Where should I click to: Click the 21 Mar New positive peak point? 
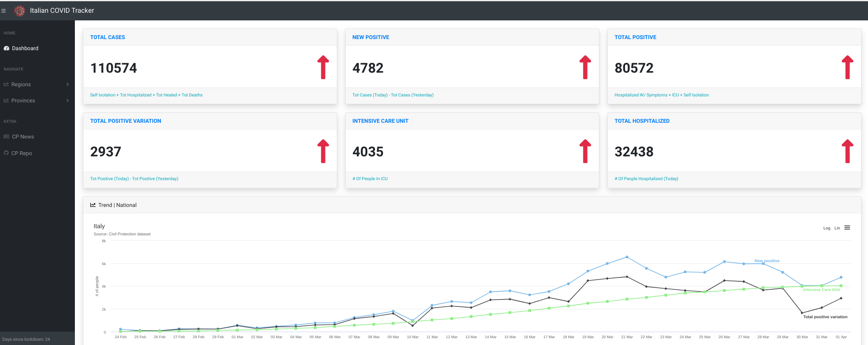627,257
